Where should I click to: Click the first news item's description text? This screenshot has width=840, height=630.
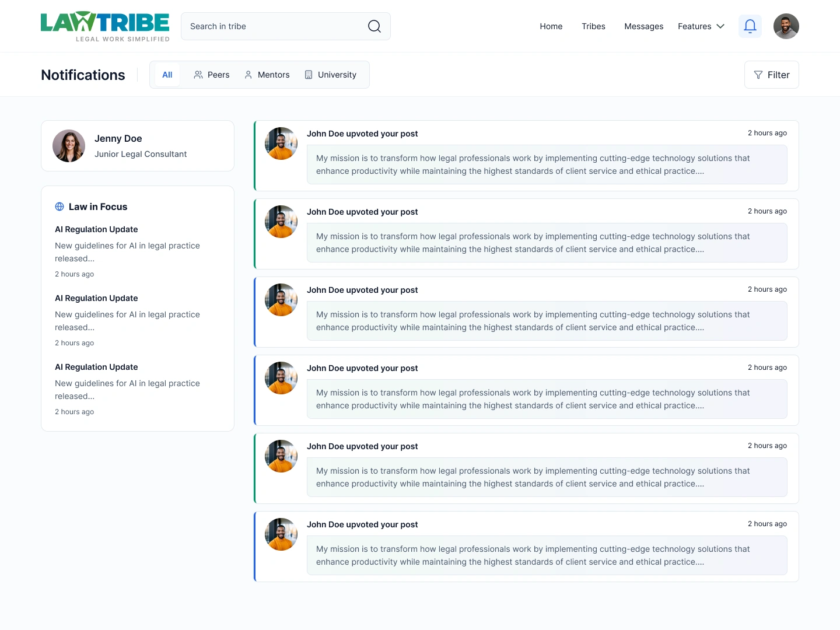coord(127,252)
